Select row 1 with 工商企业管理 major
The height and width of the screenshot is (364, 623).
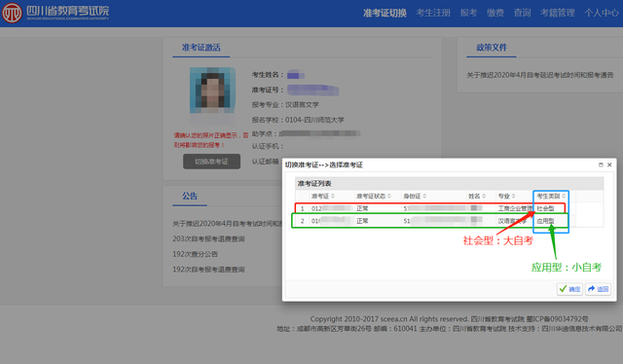[x=431, y=208]
